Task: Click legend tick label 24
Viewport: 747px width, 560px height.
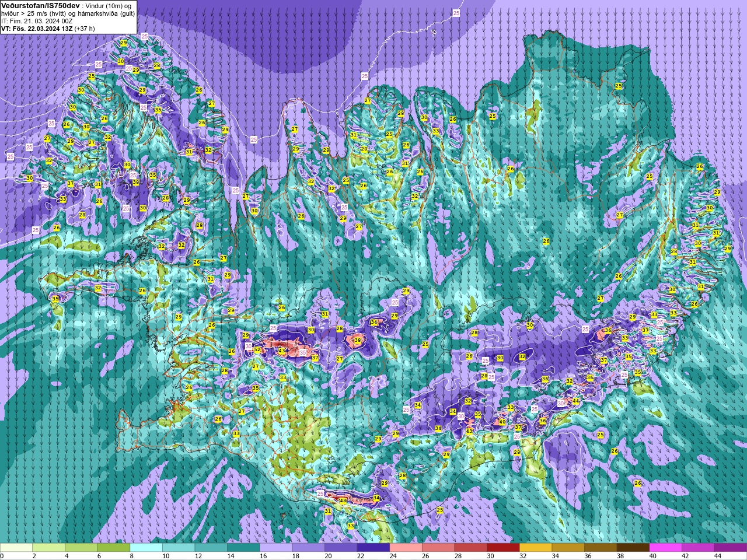Action: coord(393,556)
